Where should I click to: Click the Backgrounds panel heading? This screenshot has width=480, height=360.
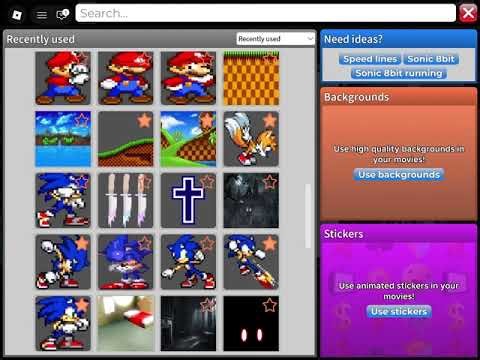point(357,97)
